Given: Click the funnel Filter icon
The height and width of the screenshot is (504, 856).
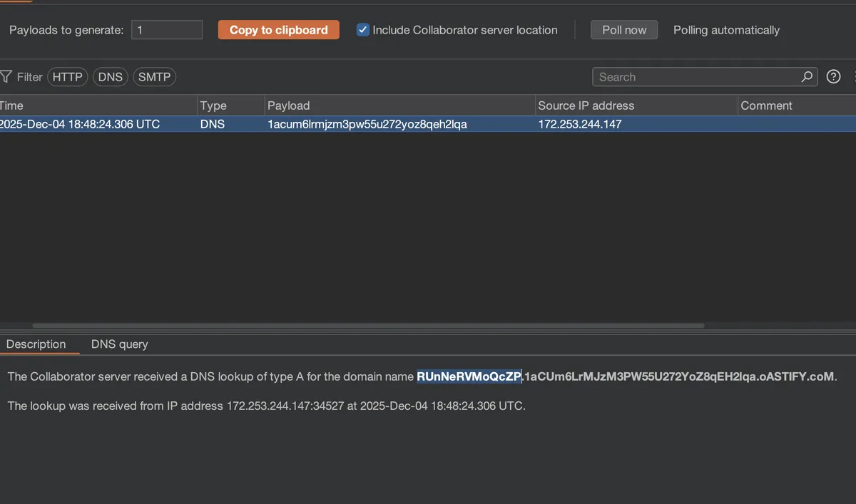Looking at the screenshot, I should (6, 77).
